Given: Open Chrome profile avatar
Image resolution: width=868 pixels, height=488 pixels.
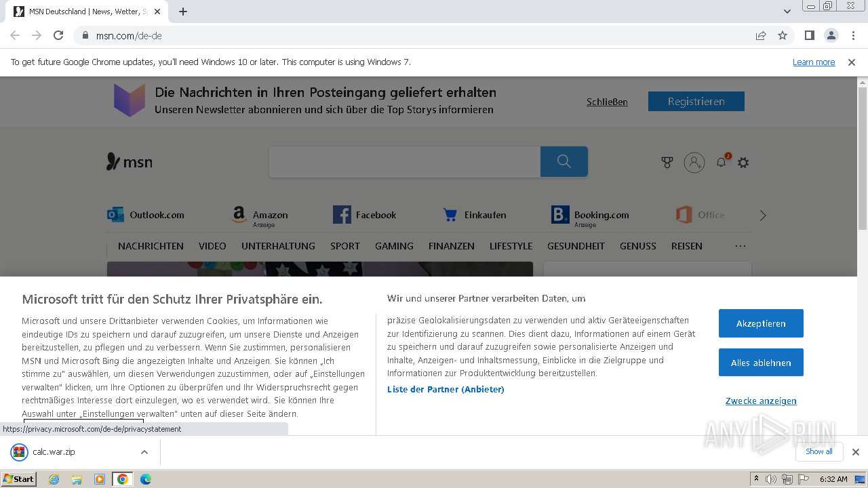Looking at the screenshot, I should tap(831, 35).
